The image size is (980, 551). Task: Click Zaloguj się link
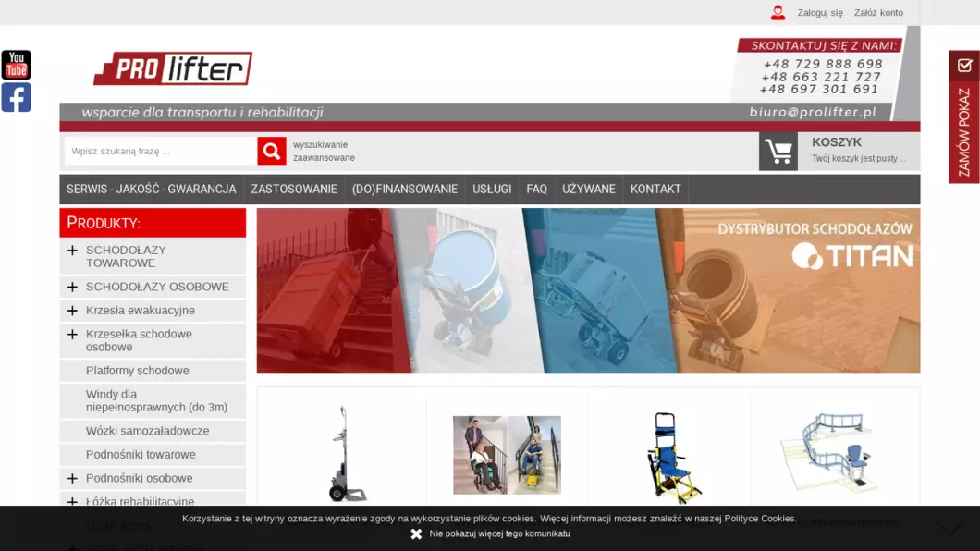tap(820, 13)
